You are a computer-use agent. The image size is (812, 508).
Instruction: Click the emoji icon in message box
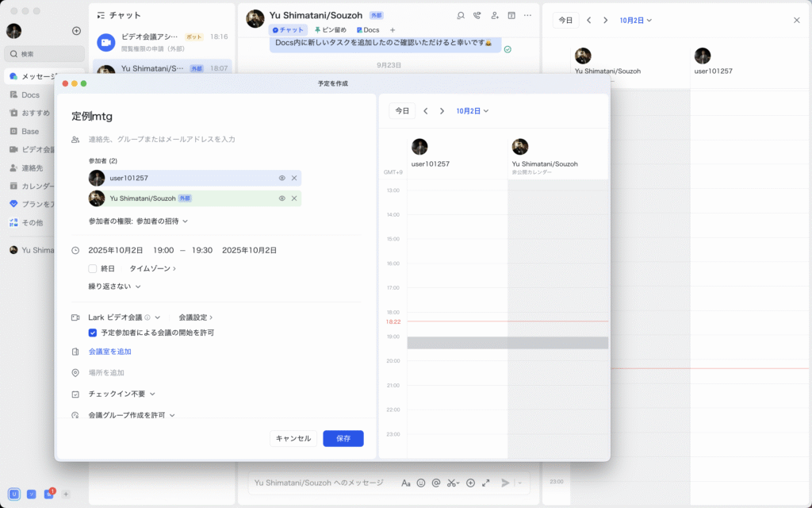(421, 483)
